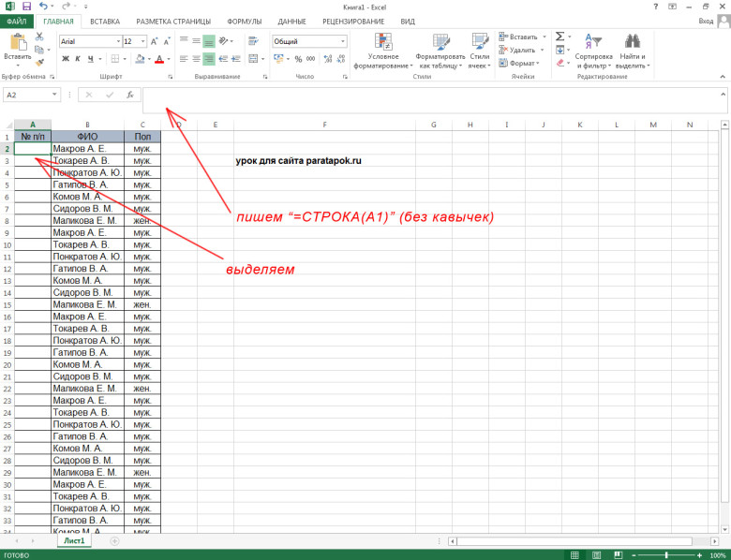
Task: Click the AutoSum sigma icon
Action: tap(559, 37)
